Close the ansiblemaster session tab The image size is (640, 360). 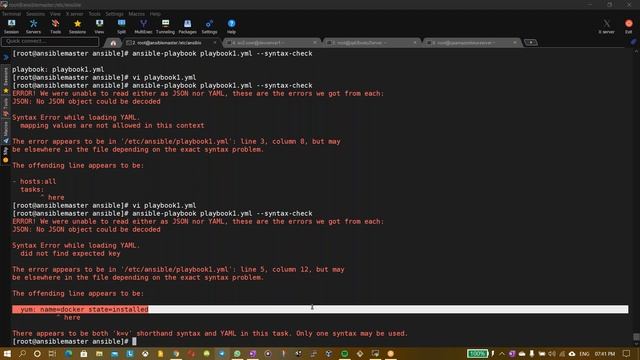pos(215,42)
